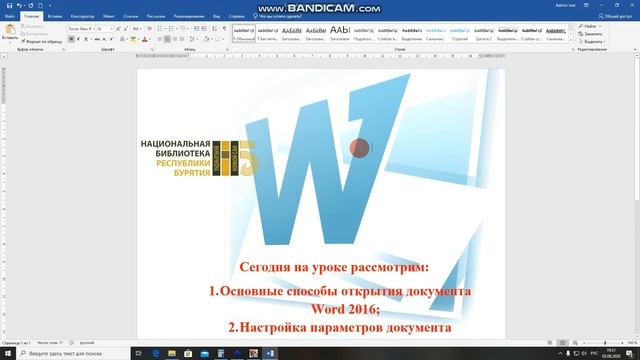Align paragraph to the left

point(160,39)
